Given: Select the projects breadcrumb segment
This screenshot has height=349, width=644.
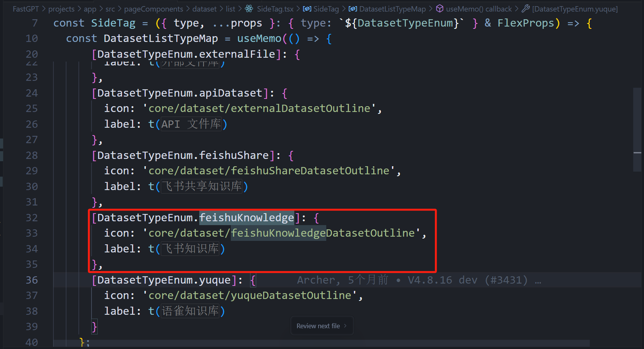Looking at the screenshot, I should (61, 8).
